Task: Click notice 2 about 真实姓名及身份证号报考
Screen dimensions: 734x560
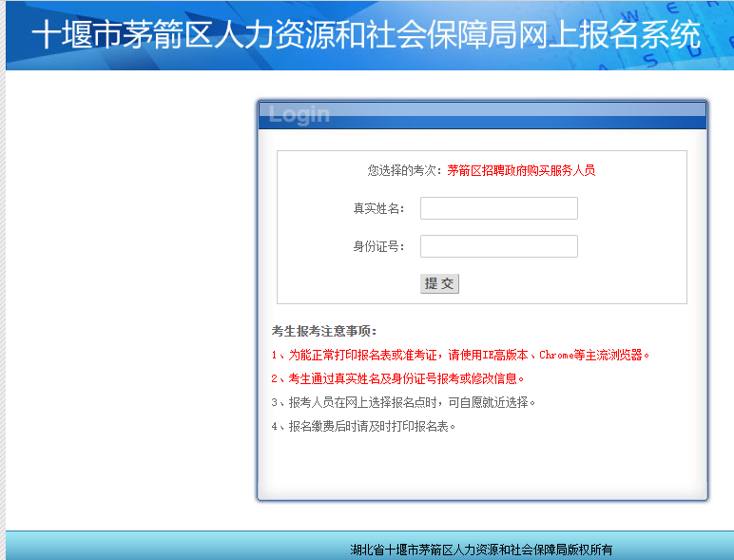Action: pos(397,378)
